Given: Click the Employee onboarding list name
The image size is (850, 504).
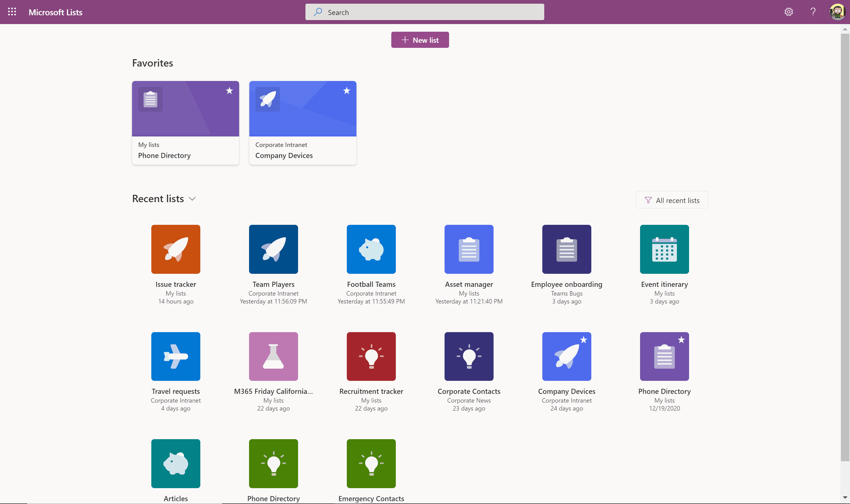Looking at the screenshot, I should [567, 284].
